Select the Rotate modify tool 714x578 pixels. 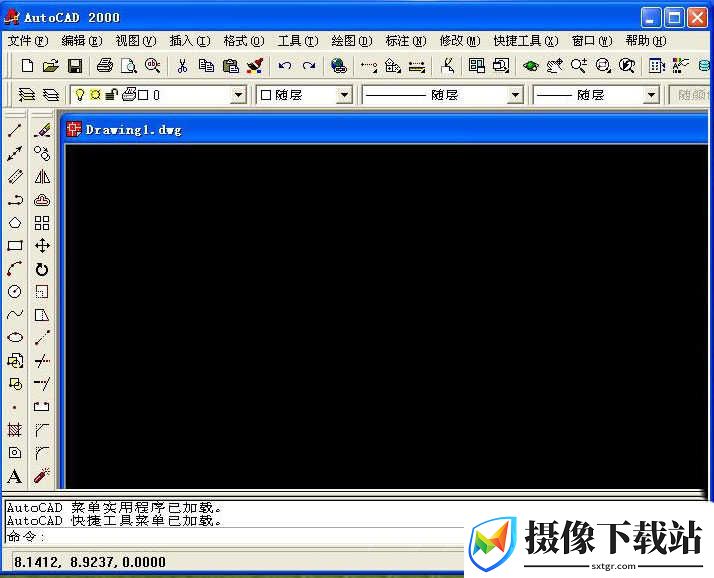[42, 269]
